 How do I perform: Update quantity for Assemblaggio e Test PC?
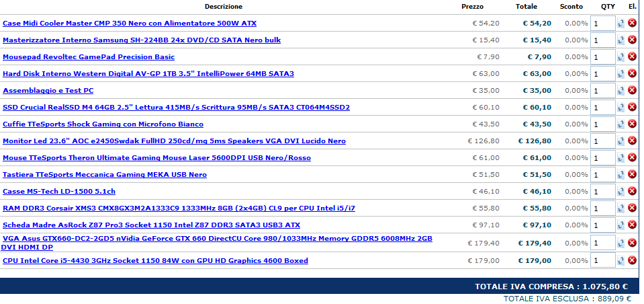pos(620,91)
